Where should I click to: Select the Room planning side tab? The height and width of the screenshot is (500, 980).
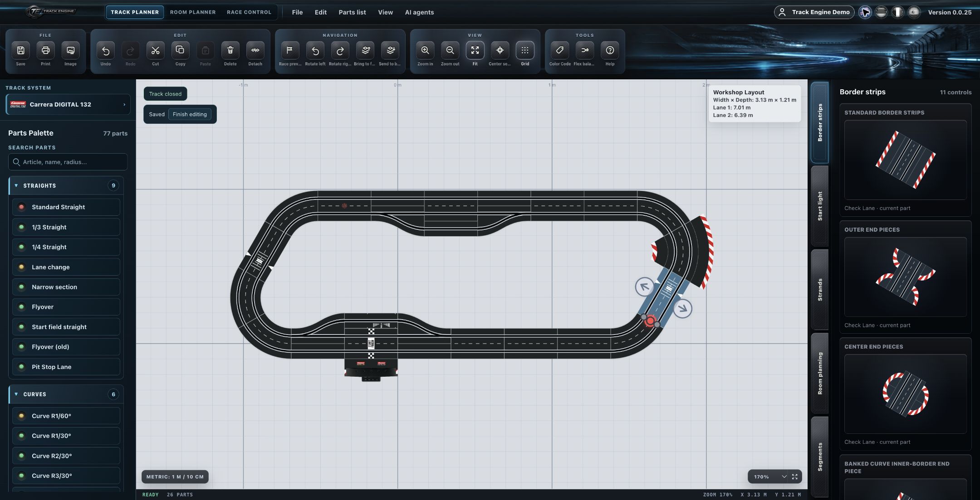[x=820, y=373]
